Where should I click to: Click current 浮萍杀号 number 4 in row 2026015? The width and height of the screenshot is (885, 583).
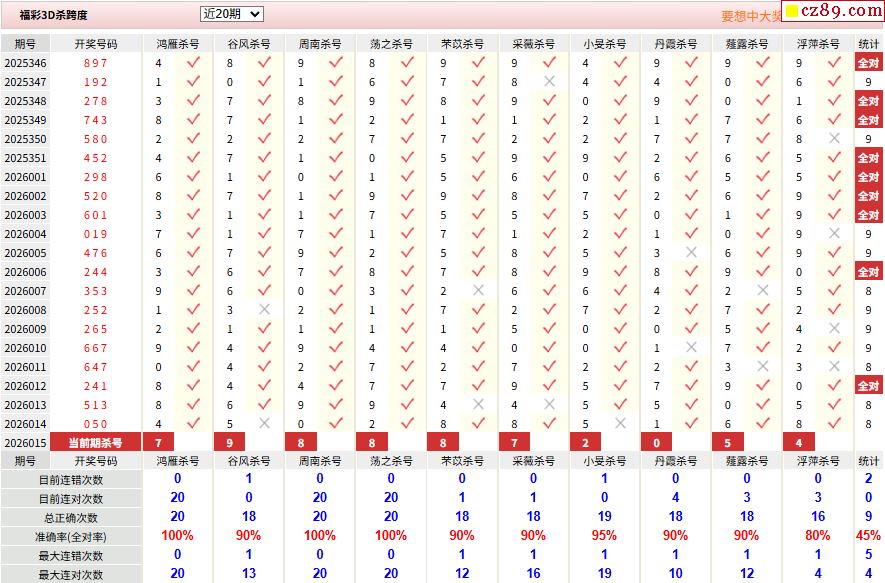(x=799, y=442)
